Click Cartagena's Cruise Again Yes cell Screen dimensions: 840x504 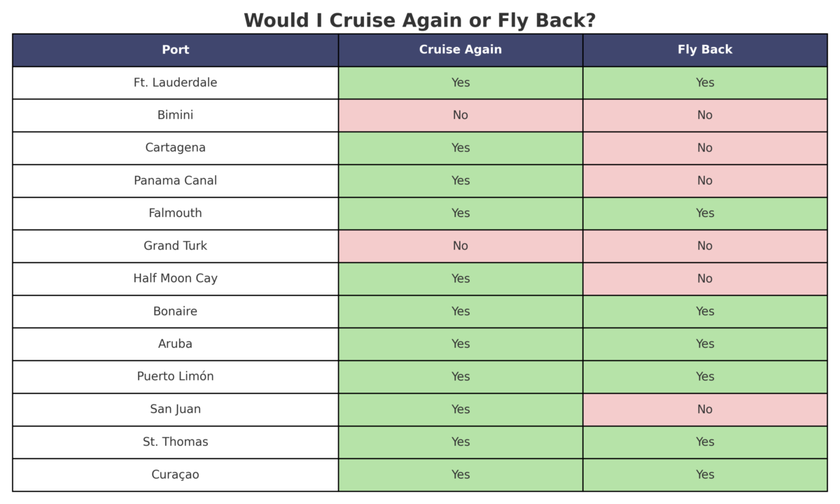pos(460,148)
